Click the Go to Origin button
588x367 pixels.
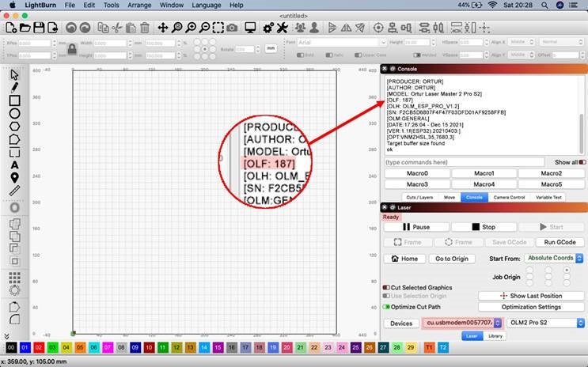(452, 259)
